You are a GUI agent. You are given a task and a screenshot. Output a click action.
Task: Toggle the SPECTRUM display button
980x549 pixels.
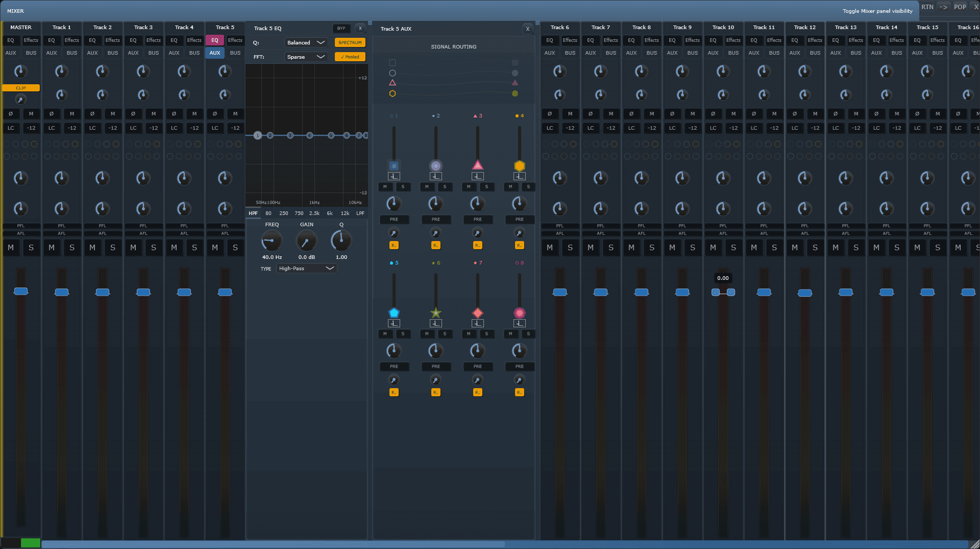(350, 43)
